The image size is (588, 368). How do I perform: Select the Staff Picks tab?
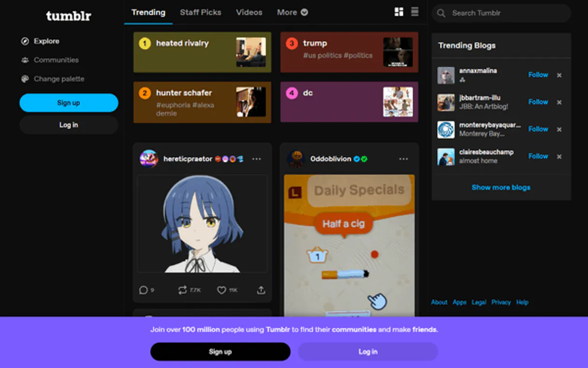tap(201, 13)
